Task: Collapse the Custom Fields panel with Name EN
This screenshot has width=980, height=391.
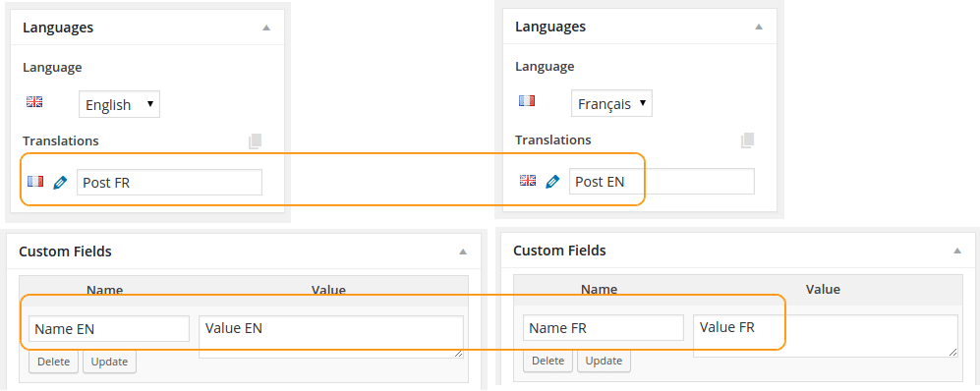Action: (463, 251)
